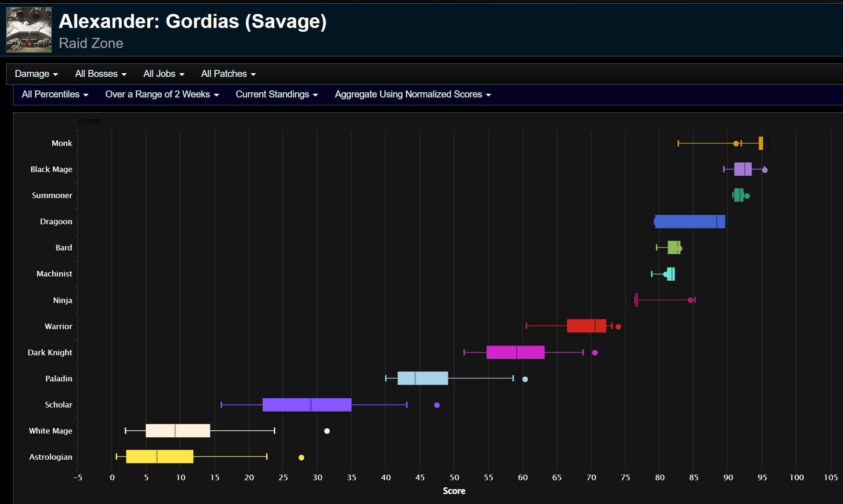The height and width of the screenshot is (504, 843).
Task: Select the Summoner job label
Action: [x=52, y=195]
